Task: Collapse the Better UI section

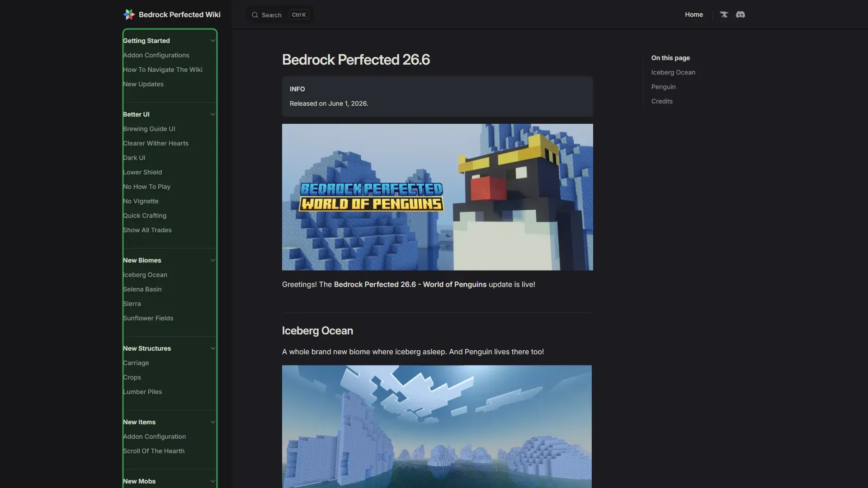Action: point(212,114)
